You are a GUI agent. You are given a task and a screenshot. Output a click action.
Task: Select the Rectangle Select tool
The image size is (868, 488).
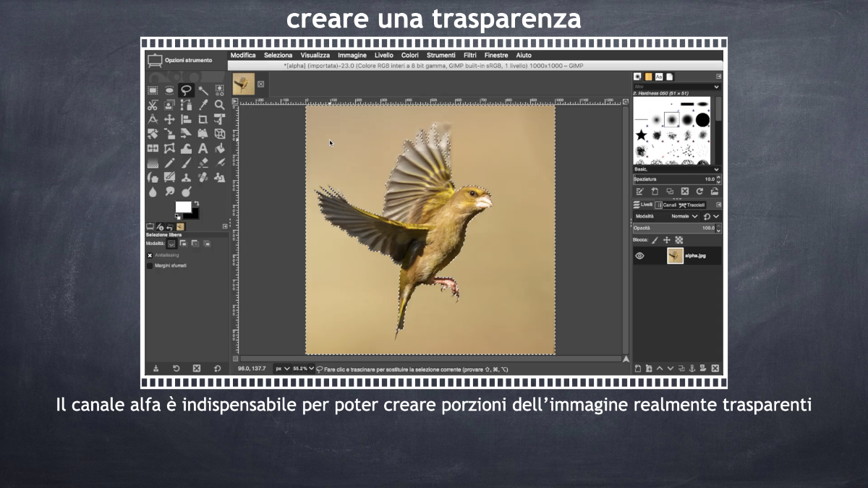tap(153, 90)
